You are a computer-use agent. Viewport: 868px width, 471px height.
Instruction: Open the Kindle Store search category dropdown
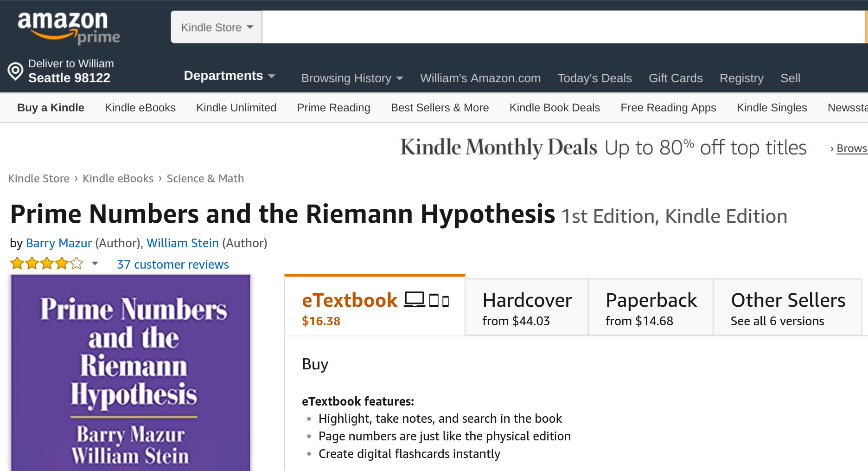217,27
